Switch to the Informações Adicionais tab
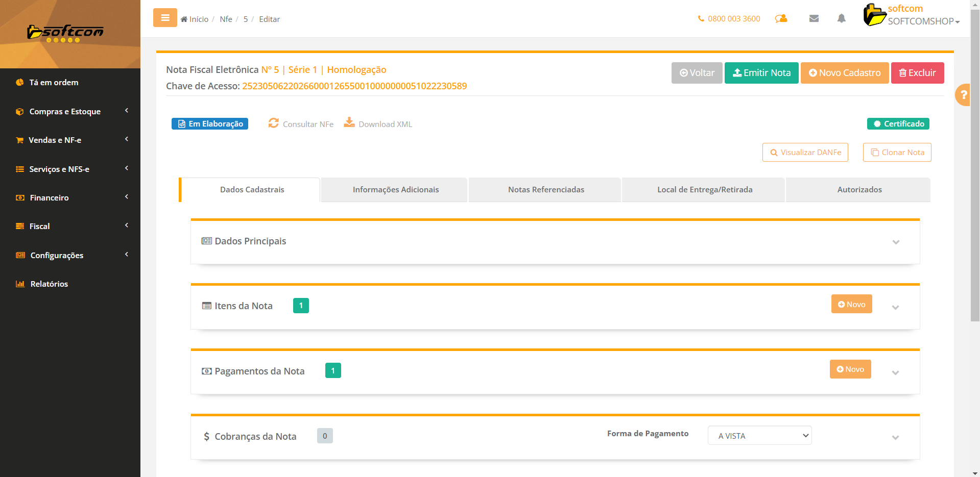The width and height of the screenshot is (980, 477). tap(395, 190)
